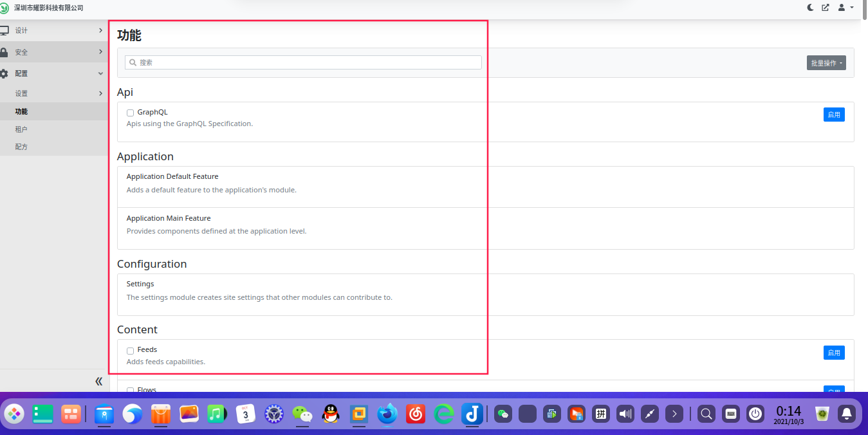Click the user account icon in top bar

tap(840, 8)
